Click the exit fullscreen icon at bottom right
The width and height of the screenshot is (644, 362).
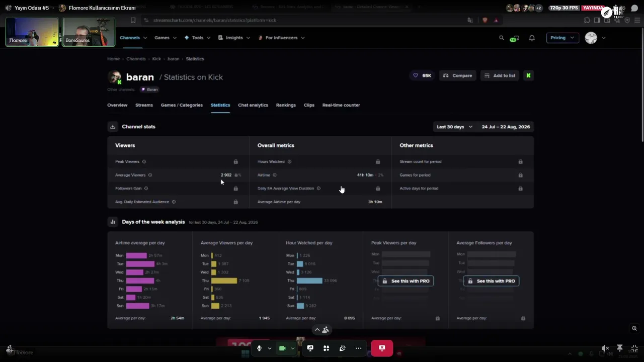pos(634,348)
